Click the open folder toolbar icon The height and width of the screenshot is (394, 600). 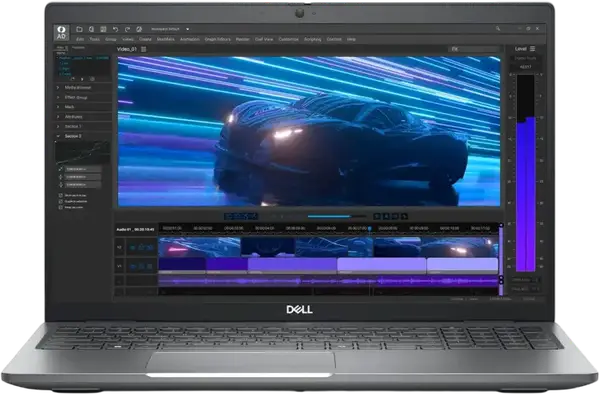[79, 29]
